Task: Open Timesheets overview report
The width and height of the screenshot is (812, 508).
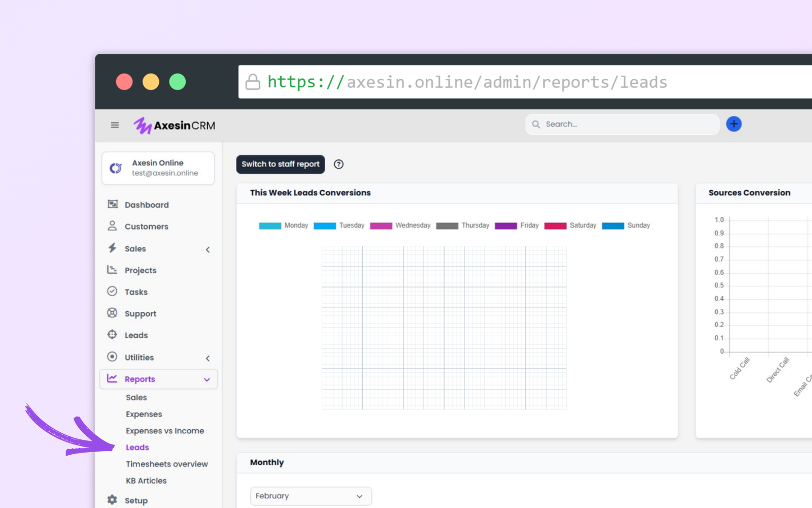Action: point(166,464)
